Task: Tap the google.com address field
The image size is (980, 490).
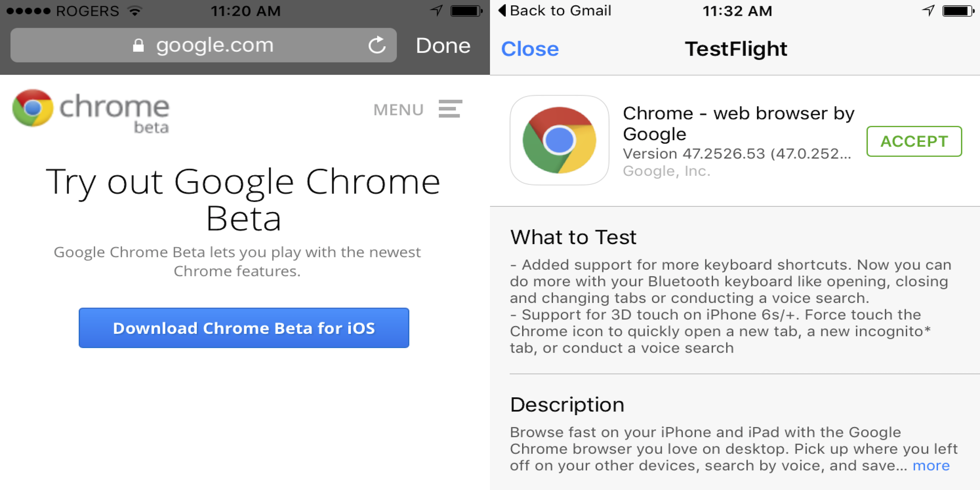Action: coord(214,45)
